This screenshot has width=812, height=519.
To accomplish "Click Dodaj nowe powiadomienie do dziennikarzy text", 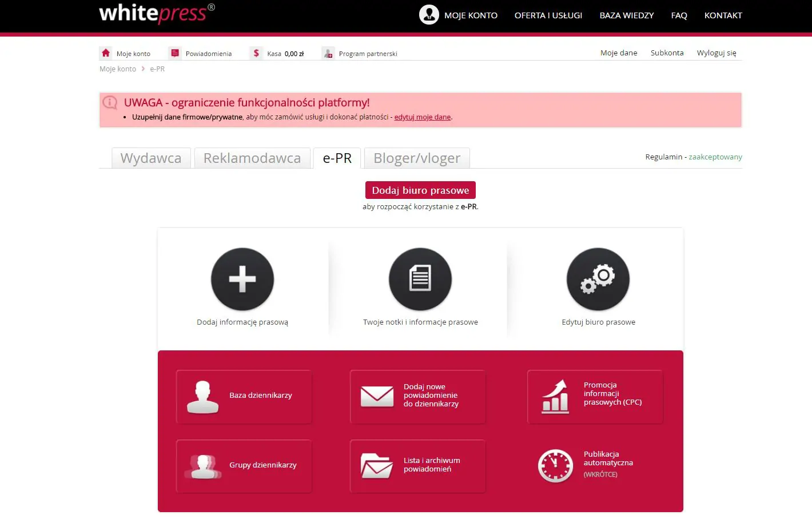I will 431,396.
